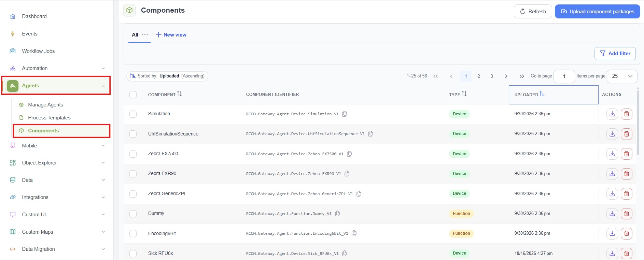644x260 pixels.
Task: Copy the UhfSimulationSequence identifier
Action: click(x=370, y=133)
